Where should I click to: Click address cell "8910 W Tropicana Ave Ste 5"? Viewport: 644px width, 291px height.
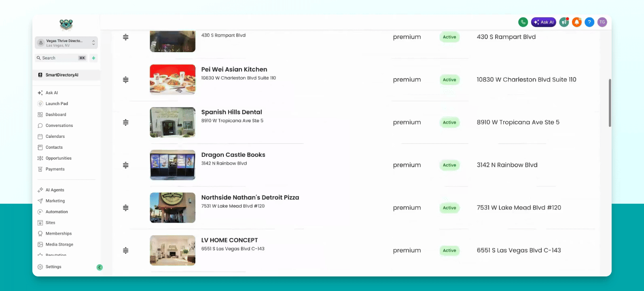pyautogui.click(x=518, y=122)
